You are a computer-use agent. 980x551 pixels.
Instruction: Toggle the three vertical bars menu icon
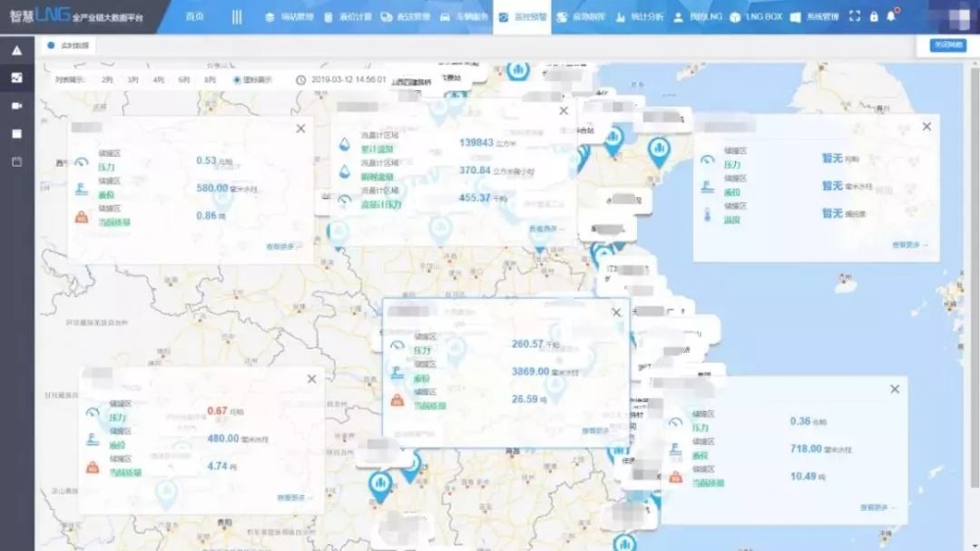[236, 17]
